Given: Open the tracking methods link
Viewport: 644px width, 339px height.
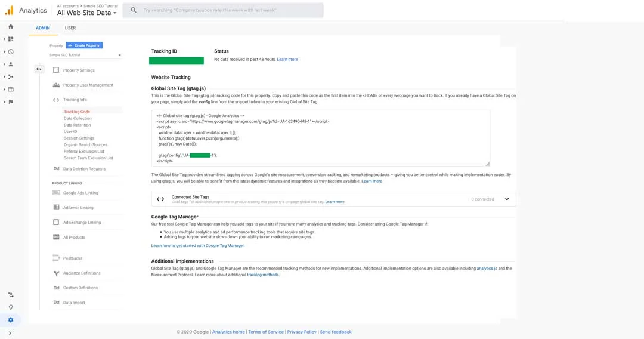Looking at the screenshot, I should point(262,275).
